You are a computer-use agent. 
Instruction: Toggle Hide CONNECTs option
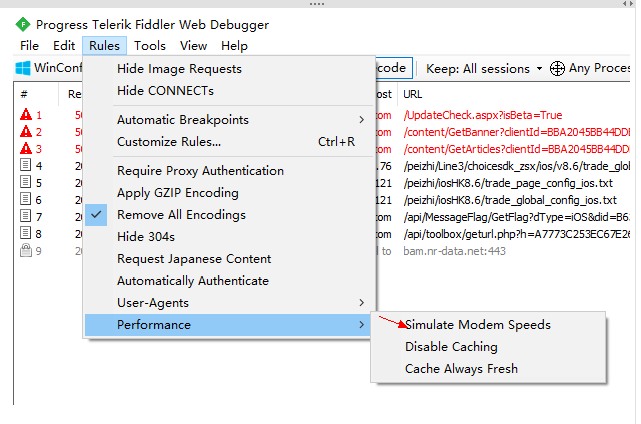(229, 91)
